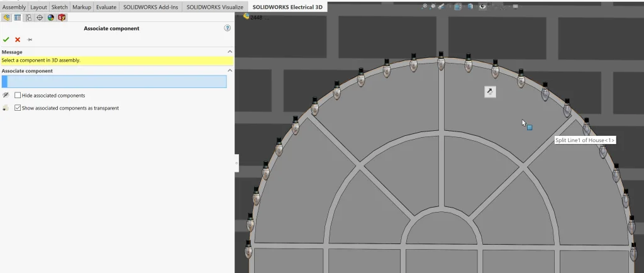
Task: Uncheck Show associated components as transparent
Action: click(18, 108)
